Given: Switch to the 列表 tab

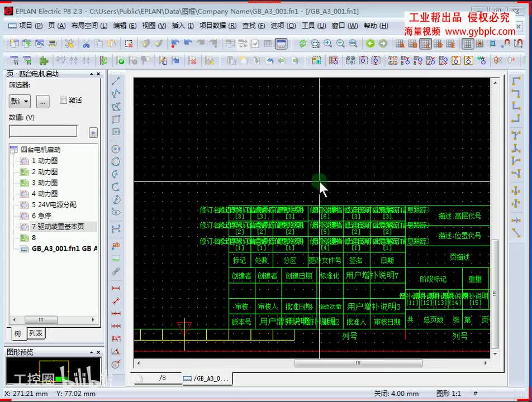Looking at the screenshot, I should coord(36,333).
